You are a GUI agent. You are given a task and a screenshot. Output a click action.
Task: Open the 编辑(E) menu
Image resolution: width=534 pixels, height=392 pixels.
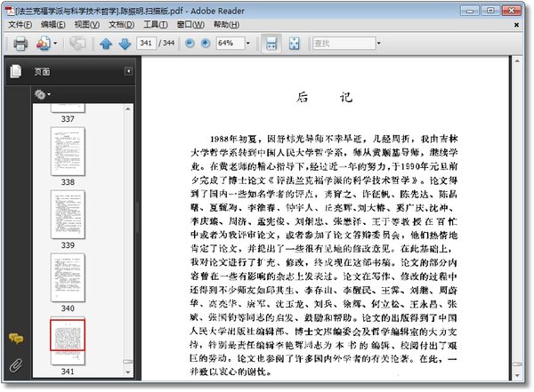[x=53, y=25]
